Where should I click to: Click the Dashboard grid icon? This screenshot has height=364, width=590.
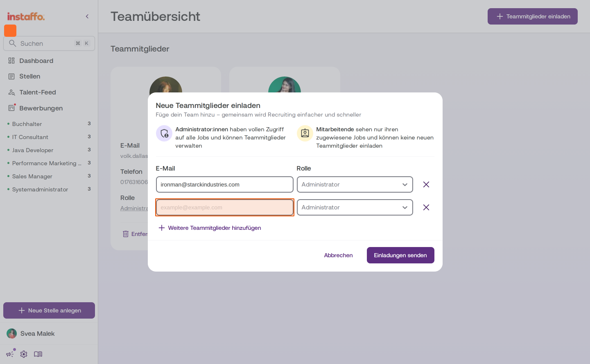point(11,61)
